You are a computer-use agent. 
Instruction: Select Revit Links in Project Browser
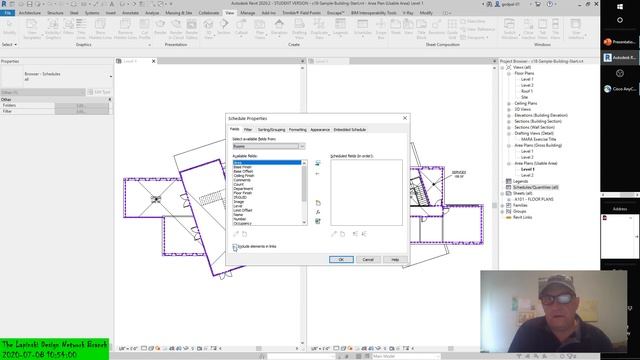coord(522,218)
